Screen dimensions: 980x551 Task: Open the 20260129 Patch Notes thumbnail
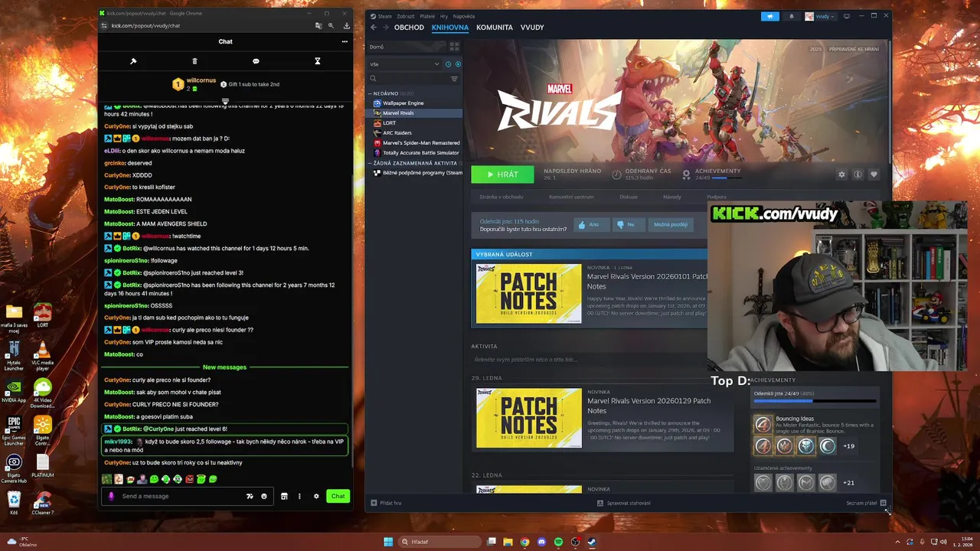pyautogui.click(x=528, y=418)
